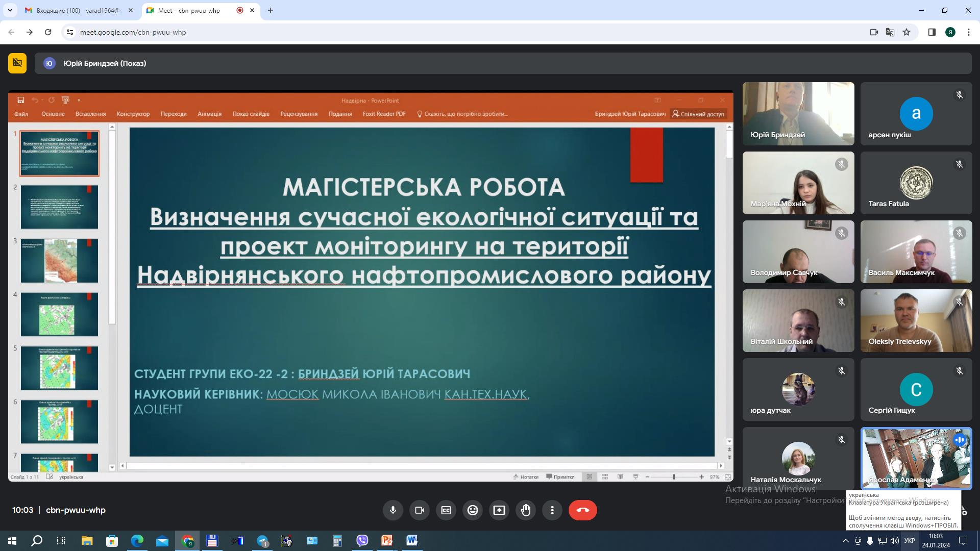Click Скажіть, що потрібно зробити search box
Screen dimensions: 980x551
pos(462,114)
